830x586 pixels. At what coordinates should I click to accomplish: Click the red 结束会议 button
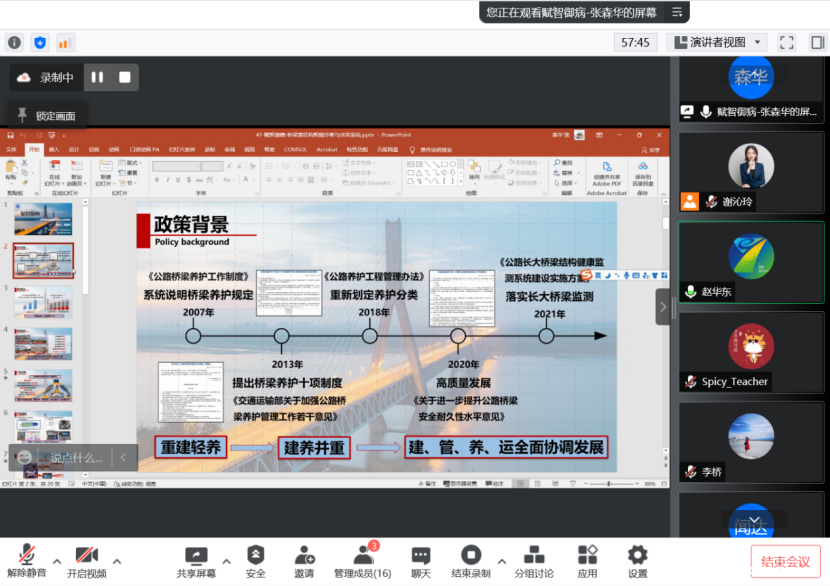pyautogui.click(x=785, y=561)
